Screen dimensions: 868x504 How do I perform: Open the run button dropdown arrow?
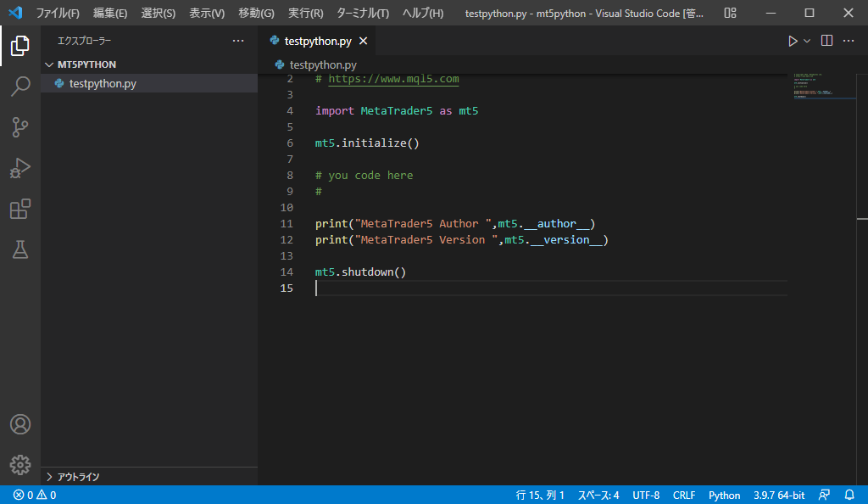pos(807,41)
